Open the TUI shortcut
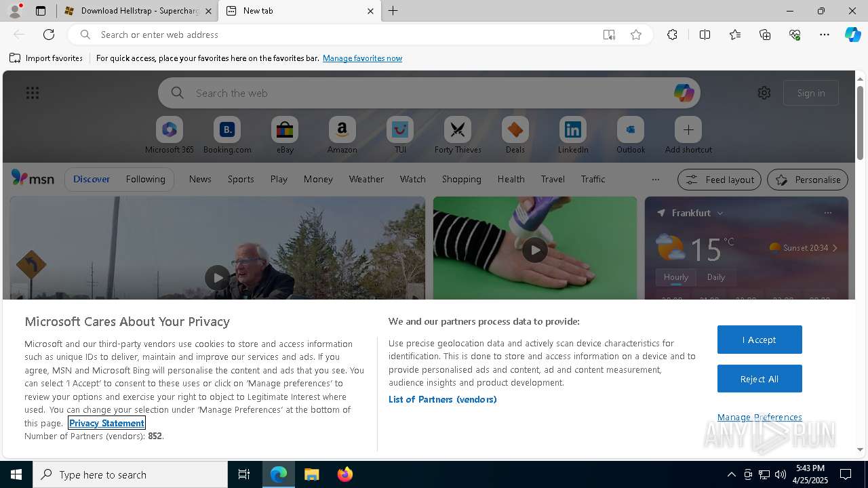This screenshot has height=488, width=868. (400, 136)
